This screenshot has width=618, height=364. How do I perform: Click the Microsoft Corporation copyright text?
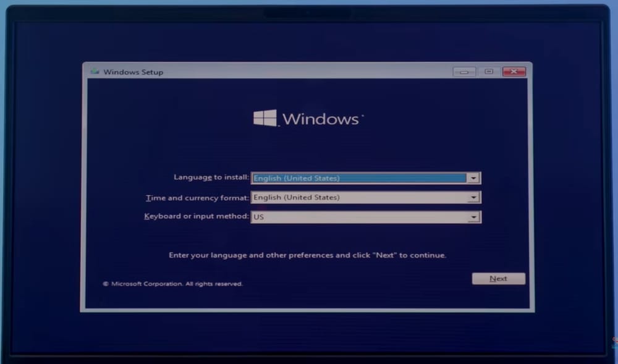[172, 284]
